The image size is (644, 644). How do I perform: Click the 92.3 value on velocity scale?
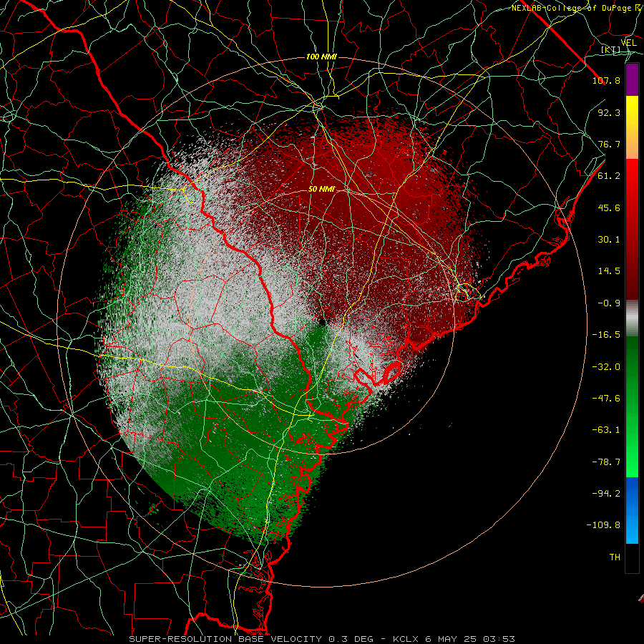(x=609, y=112)
